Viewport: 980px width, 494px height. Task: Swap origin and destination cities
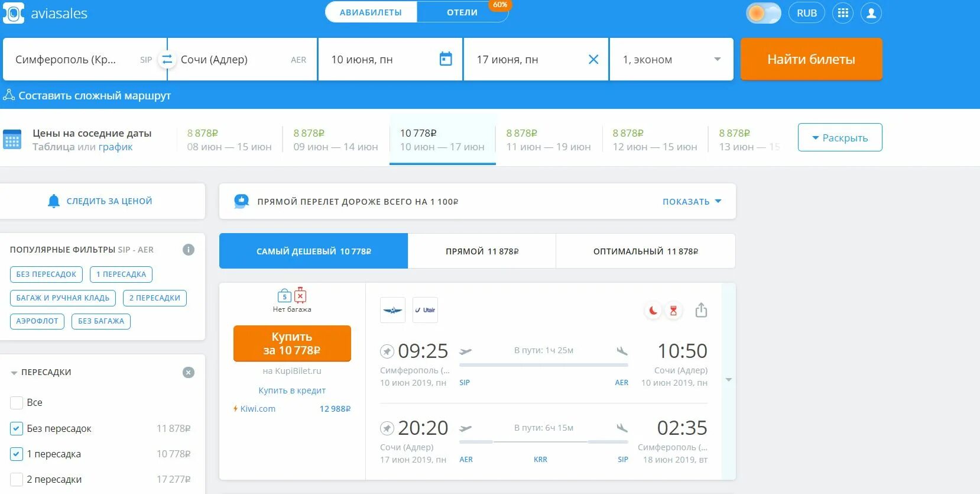[167, 59]
